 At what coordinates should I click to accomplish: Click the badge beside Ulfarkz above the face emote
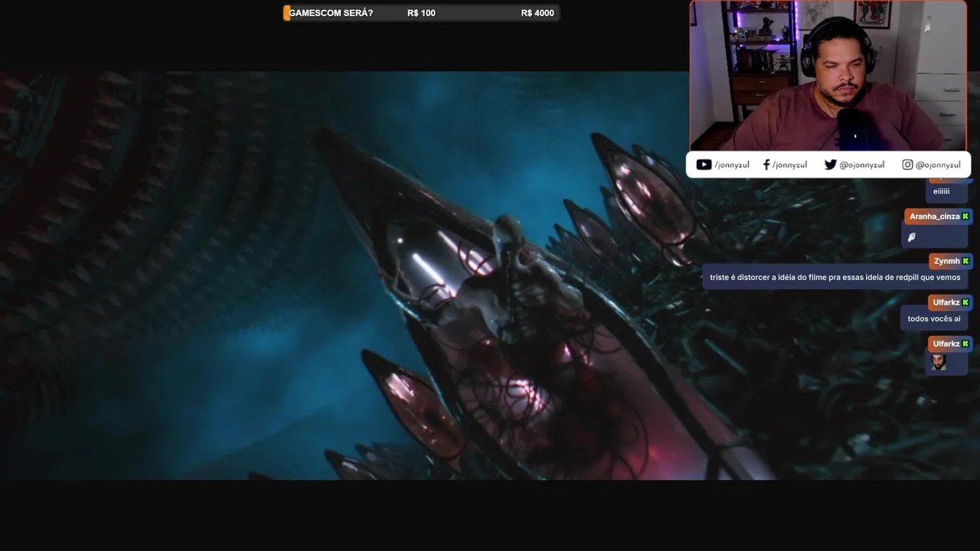tap(965, 344)
